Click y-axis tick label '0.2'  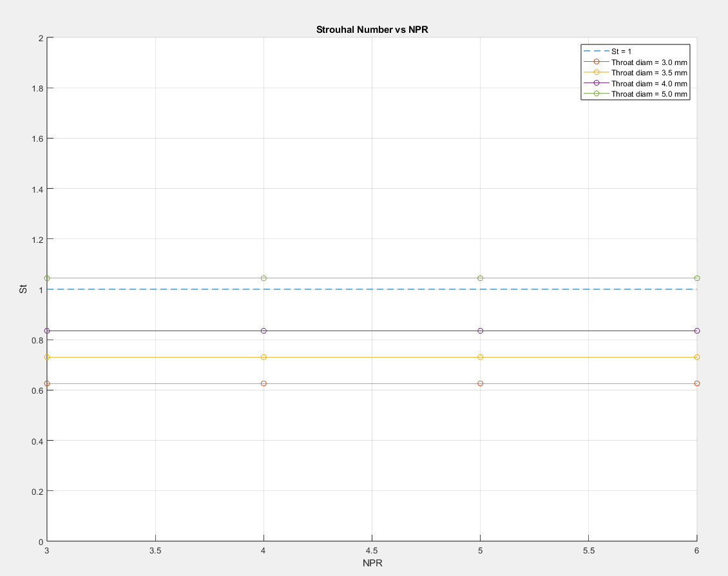point(38,492)
